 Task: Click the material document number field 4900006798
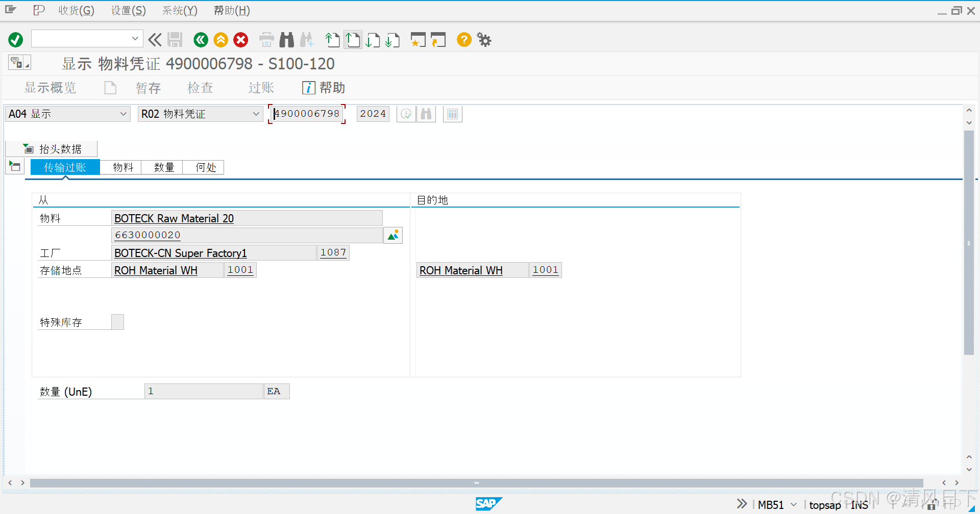point(307,114)
